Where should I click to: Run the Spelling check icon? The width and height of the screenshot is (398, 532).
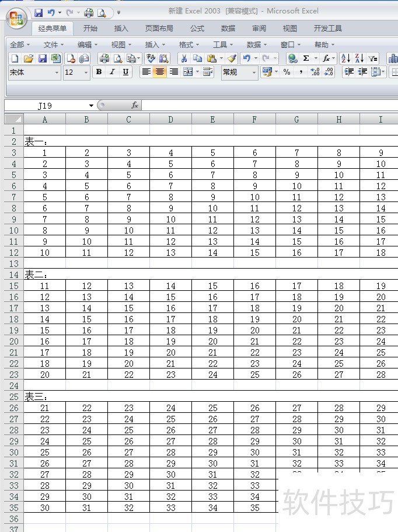(x=151, y=59)
